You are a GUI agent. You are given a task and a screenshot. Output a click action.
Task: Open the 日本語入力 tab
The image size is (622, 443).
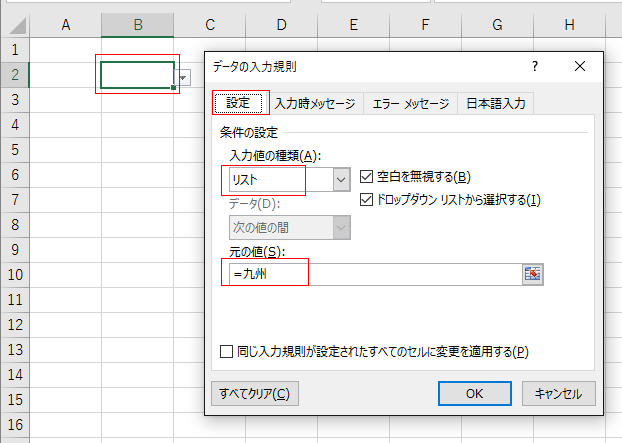point(495,103)
